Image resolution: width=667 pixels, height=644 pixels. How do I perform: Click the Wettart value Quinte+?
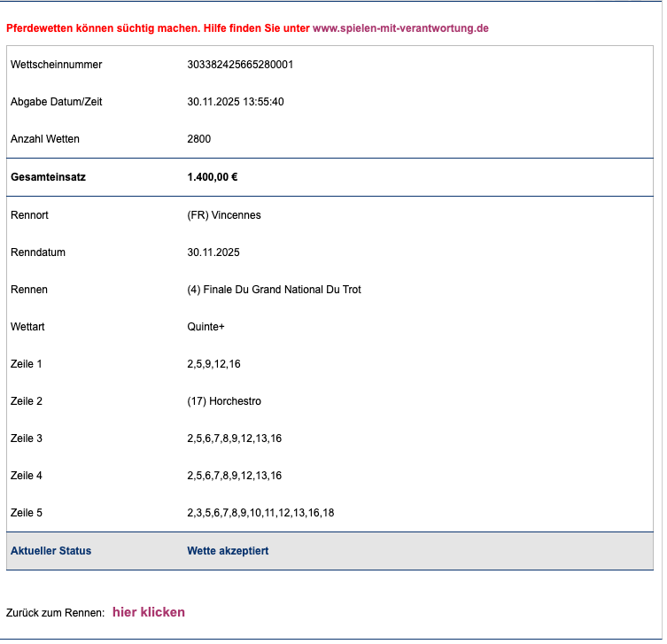click(x=206, y=327)
